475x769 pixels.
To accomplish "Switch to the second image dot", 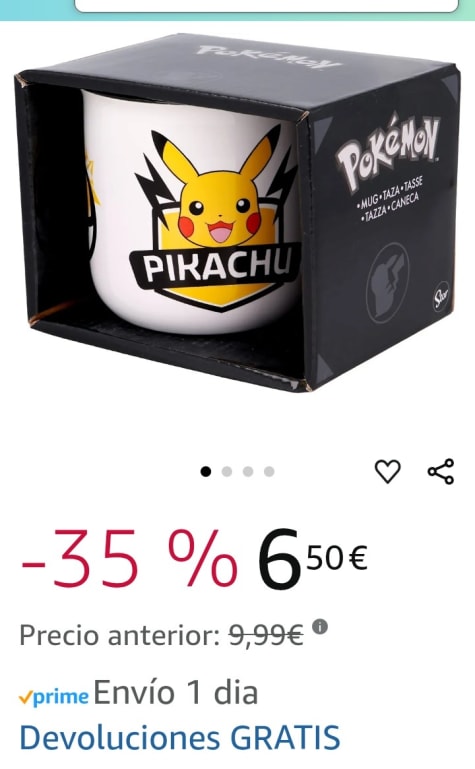I will pos(226,472).
